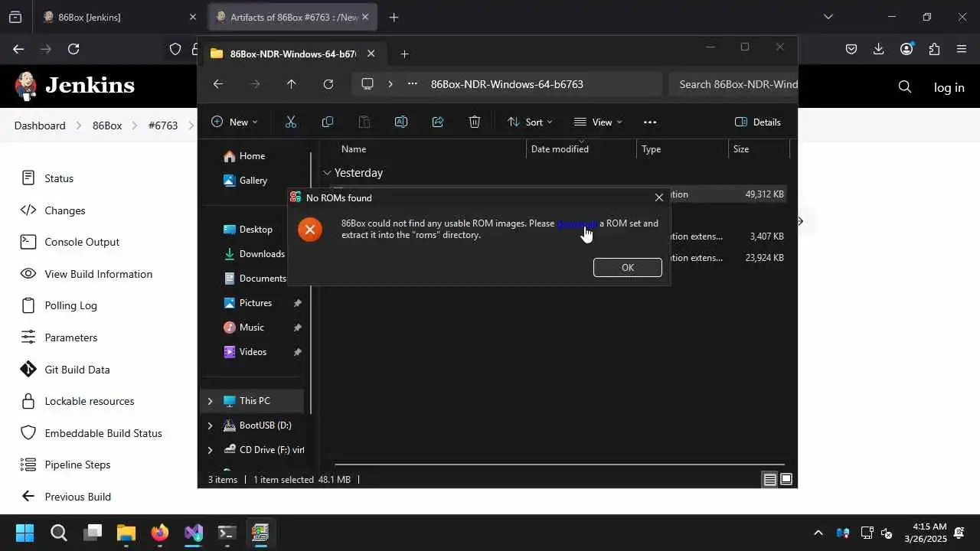The height and width of the screenshot is (551, 980).
Task: Sort by the Name column header
Action: [x=430, y=149]
